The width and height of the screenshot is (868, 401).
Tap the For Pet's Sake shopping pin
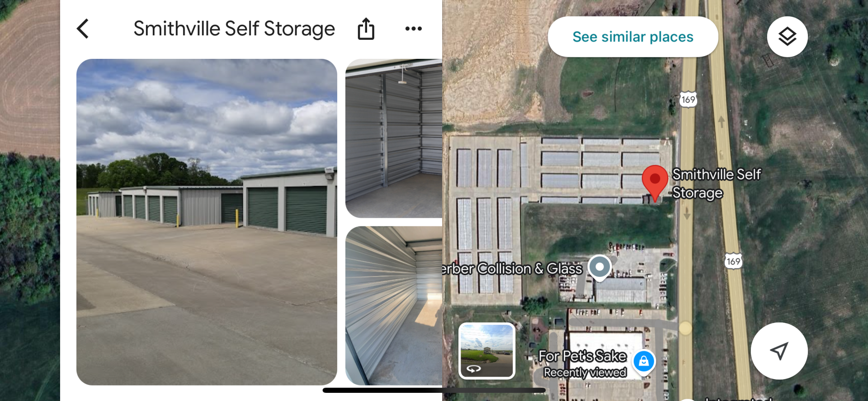[x=644, y=362]
